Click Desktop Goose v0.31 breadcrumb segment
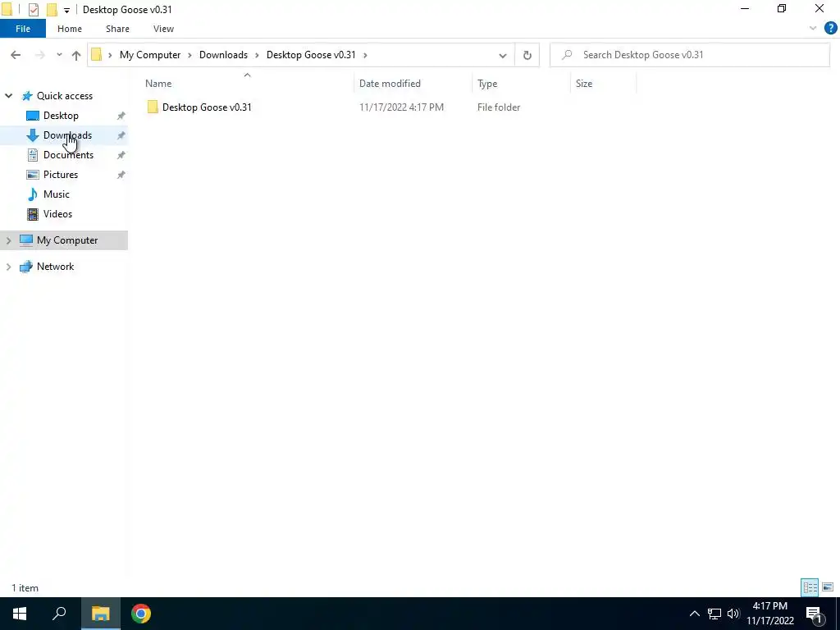Image resolution: width=840 pixels, height=630 pixels. tap(311, 55)
